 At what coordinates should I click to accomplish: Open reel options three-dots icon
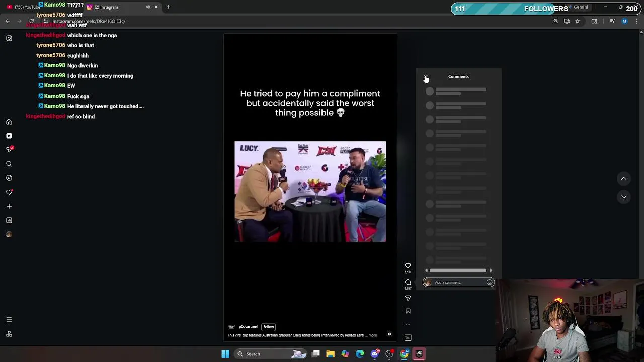click(x=408, y=324)
